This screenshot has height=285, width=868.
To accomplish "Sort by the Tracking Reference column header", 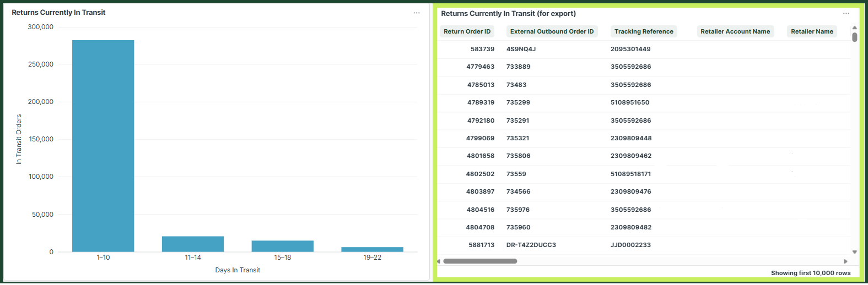I will coord(644,31).
